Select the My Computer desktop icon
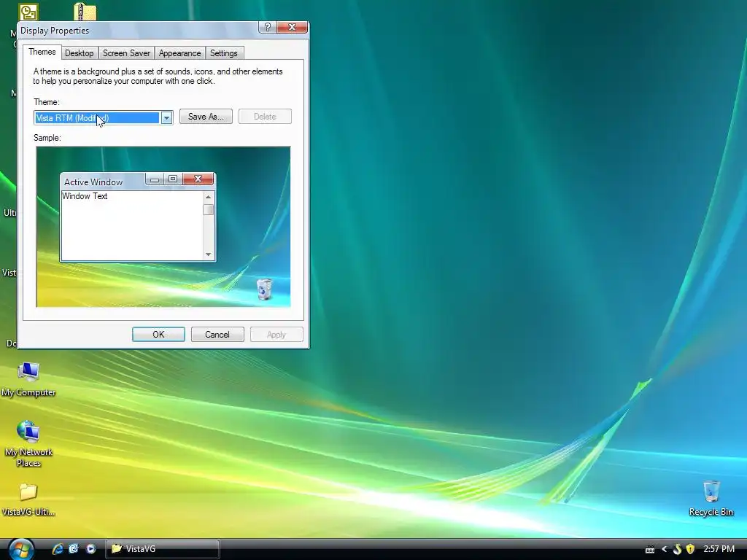The width and height of the screenshot is (747, 560). tap(28, 379)
